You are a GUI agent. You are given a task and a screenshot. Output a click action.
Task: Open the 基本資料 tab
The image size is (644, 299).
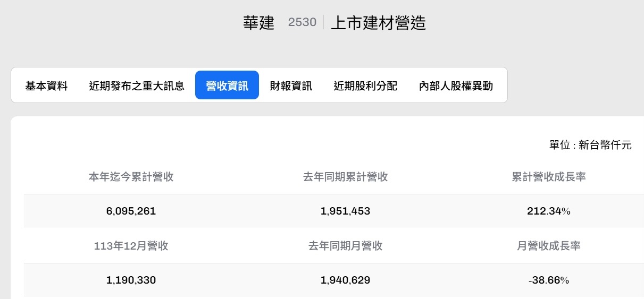(47, 86)
